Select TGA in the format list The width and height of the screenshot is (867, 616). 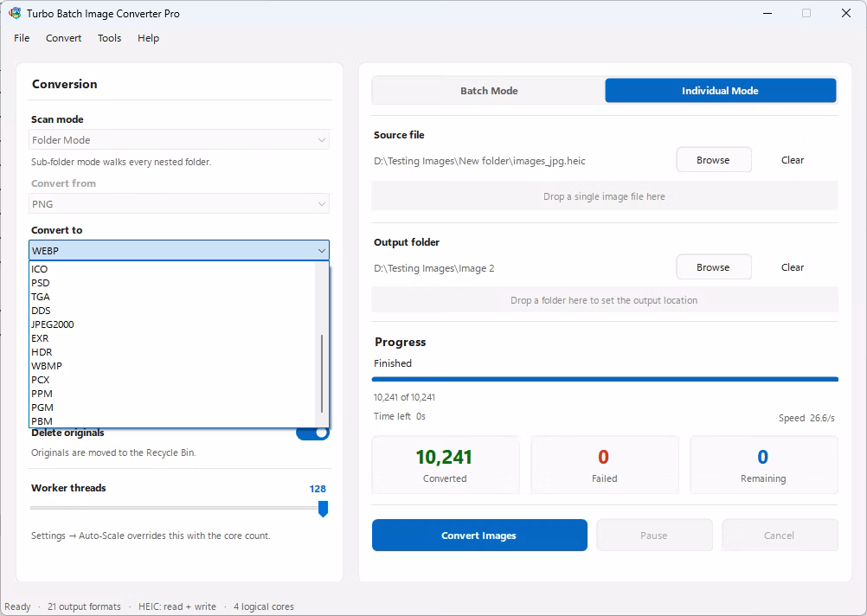click(172, 297)
